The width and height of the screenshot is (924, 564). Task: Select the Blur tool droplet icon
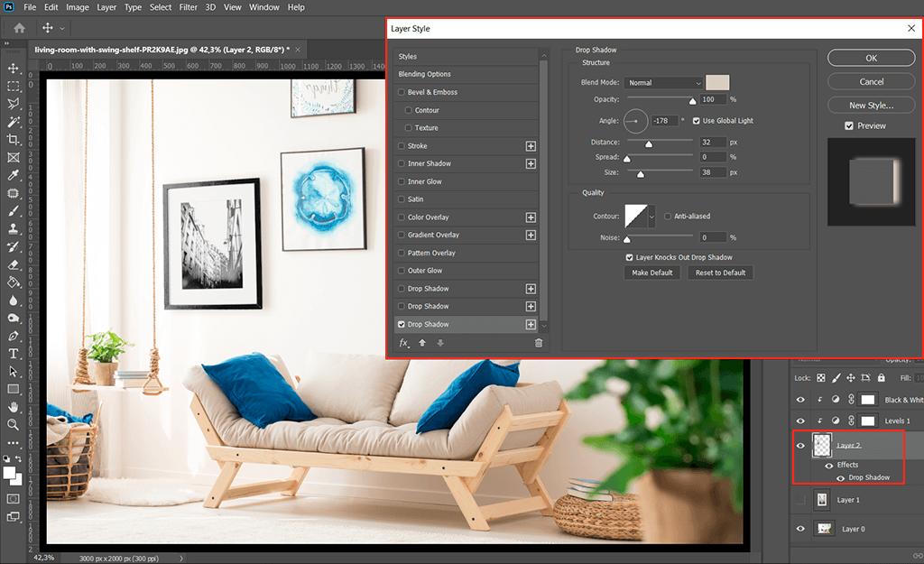click(13, 300)
